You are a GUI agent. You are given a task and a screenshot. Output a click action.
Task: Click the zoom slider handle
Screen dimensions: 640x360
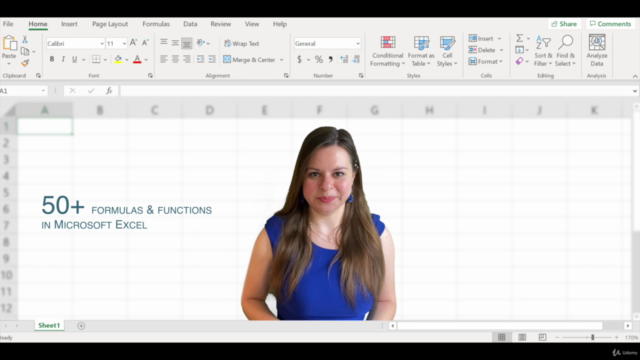click(593, 337)
